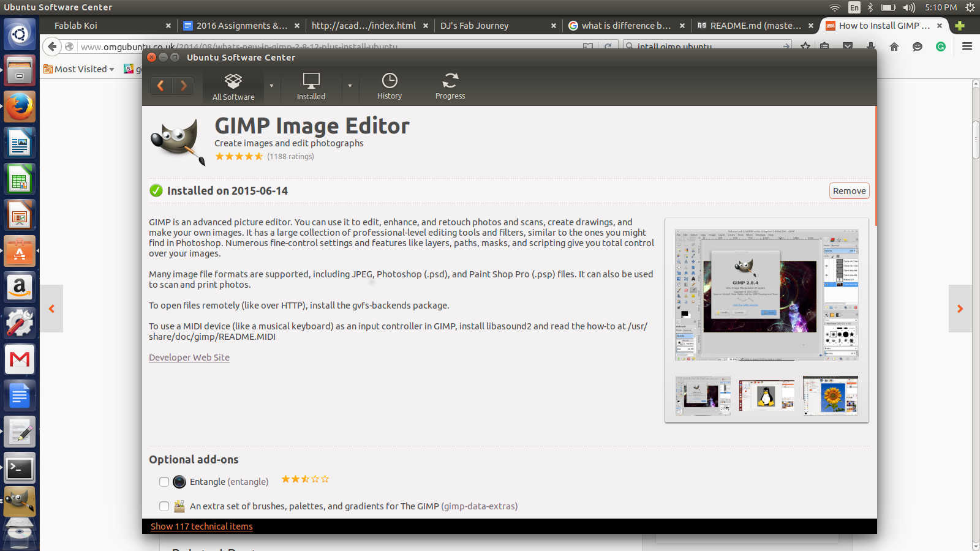Click the next slide arrow on webpage
Viewport: 980px width, 551px height.
pos(960,309)
